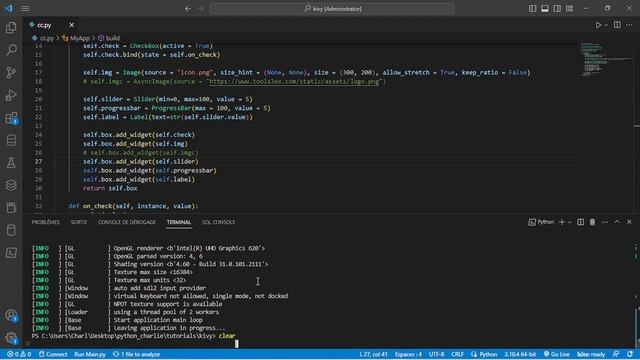Click the Python terminal profile label

(541, 222)
